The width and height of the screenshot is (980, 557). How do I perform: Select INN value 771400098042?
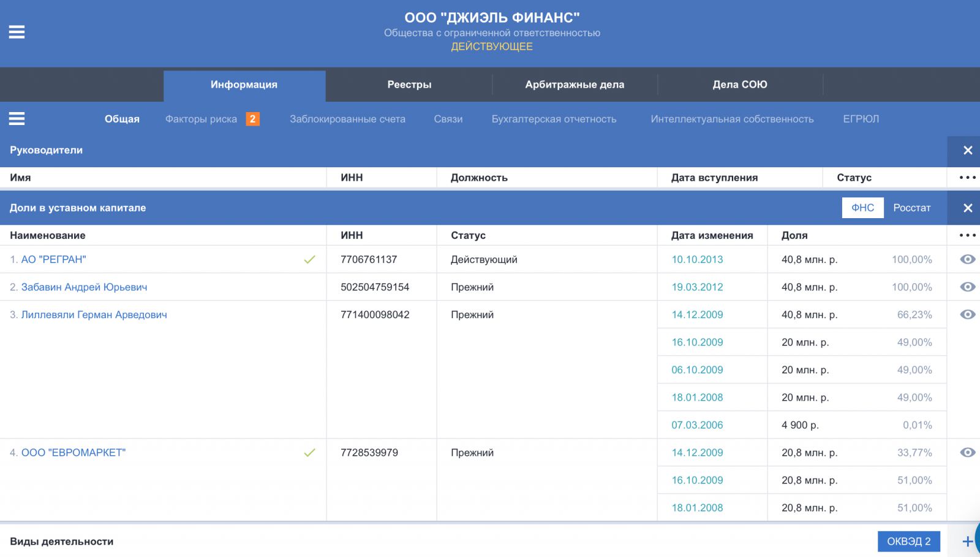pos(375,314)
